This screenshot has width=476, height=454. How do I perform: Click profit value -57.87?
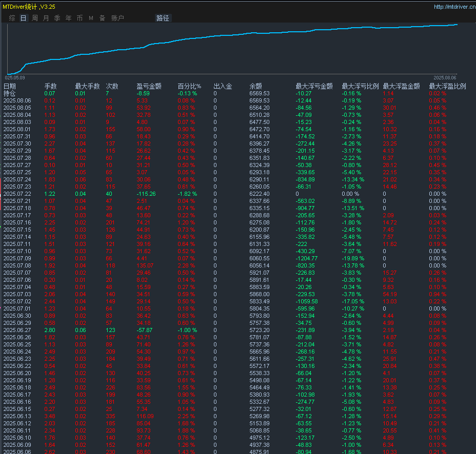(x=145, y=331)
